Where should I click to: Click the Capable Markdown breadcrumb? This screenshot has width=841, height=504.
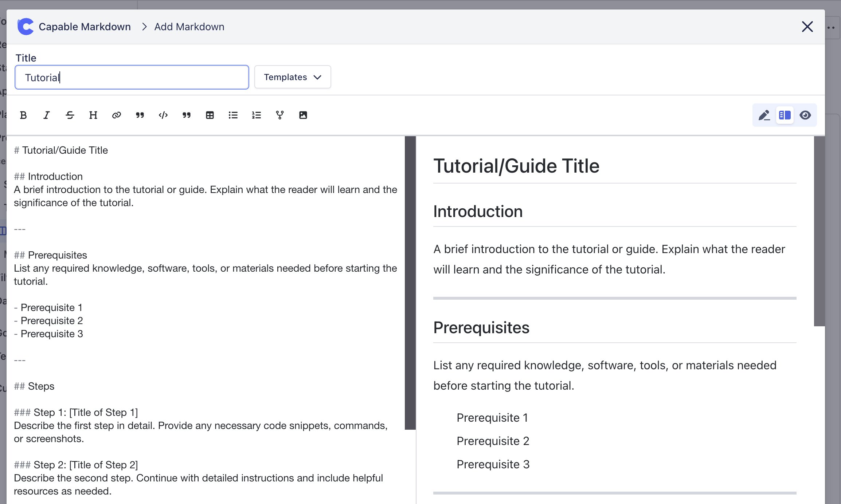pos(85,27)
